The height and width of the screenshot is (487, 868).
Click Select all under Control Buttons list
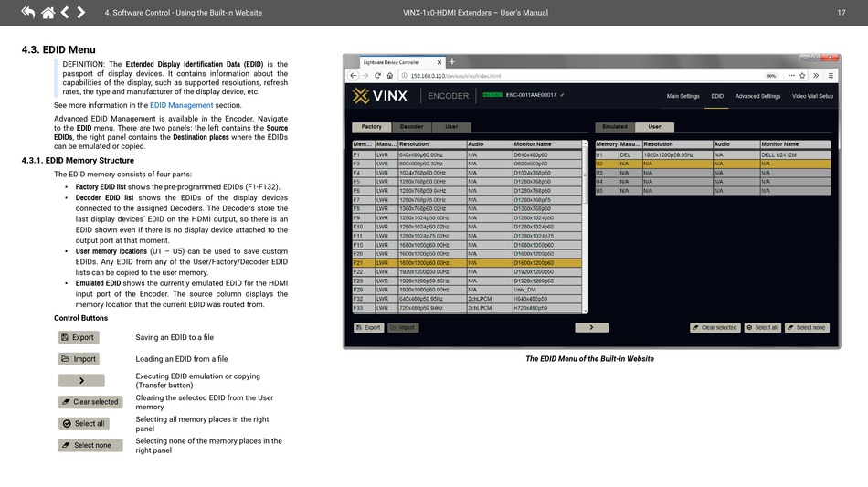(83, 424)
